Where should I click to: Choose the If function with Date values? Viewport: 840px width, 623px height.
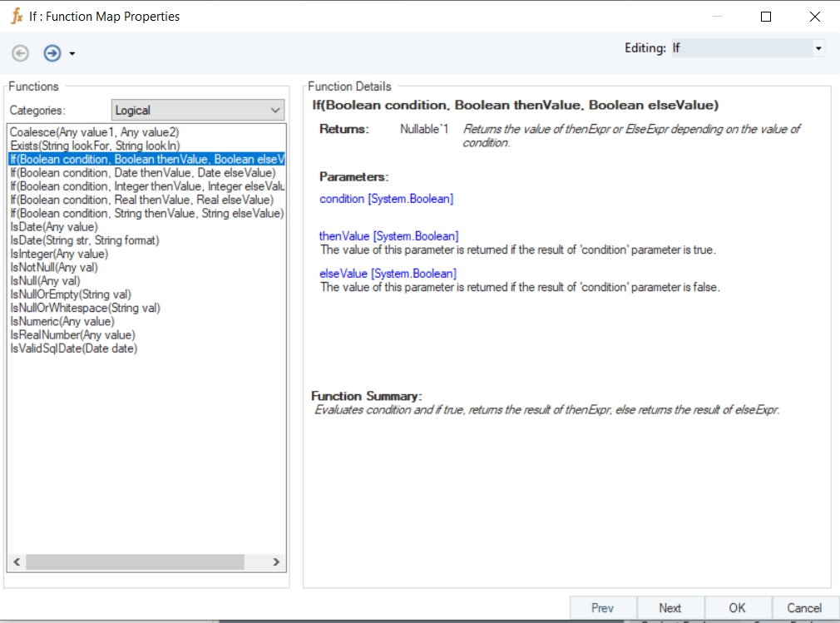[x=142, y=173]
